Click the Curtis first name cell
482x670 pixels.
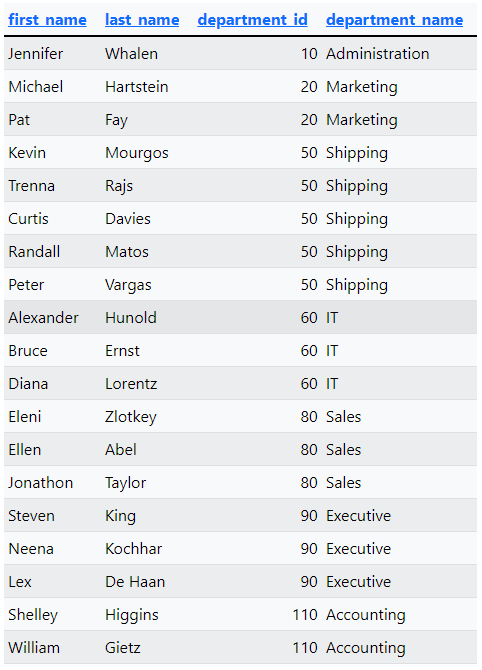coord(28,219)
